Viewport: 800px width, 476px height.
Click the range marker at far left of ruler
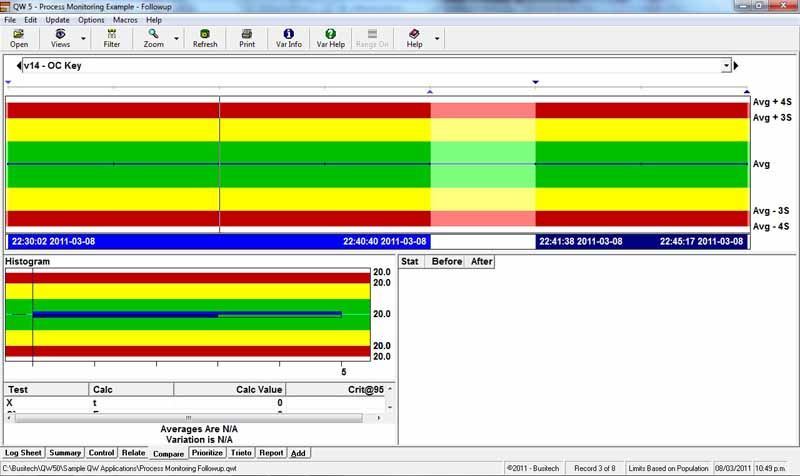[8, 82]
